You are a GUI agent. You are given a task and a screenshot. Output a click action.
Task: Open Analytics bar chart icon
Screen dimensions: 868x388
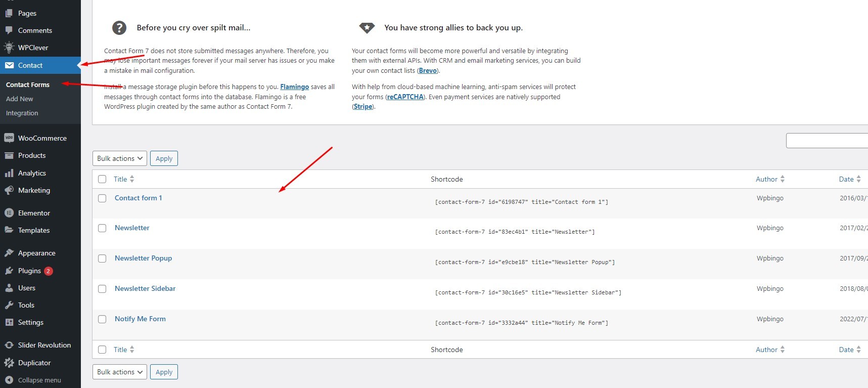9,173
